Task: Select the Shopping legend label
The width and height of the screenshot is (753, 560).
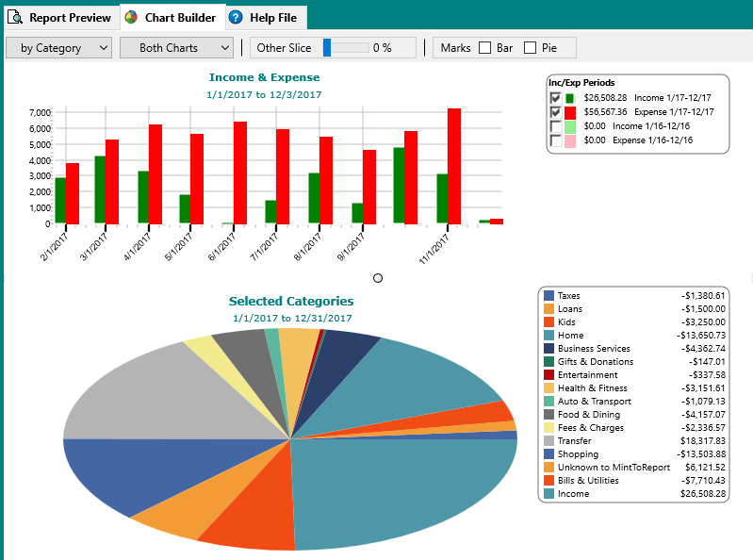Action: [x=579, y=454]
